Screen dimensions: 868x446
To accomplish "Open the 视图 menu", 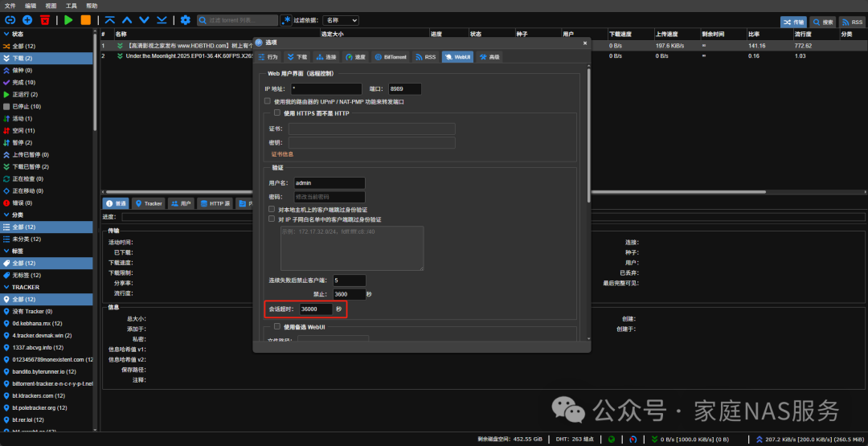I will pos(51,6).
